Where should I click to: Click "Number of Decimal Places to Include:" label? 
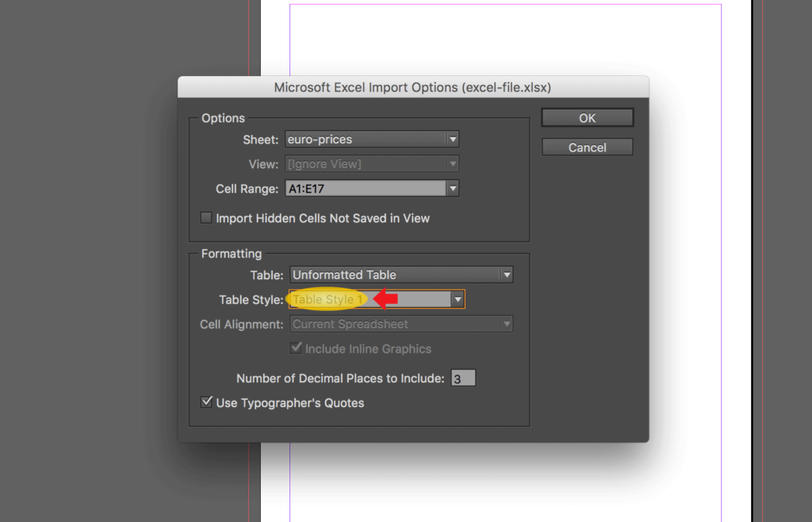tap(340, 378)
